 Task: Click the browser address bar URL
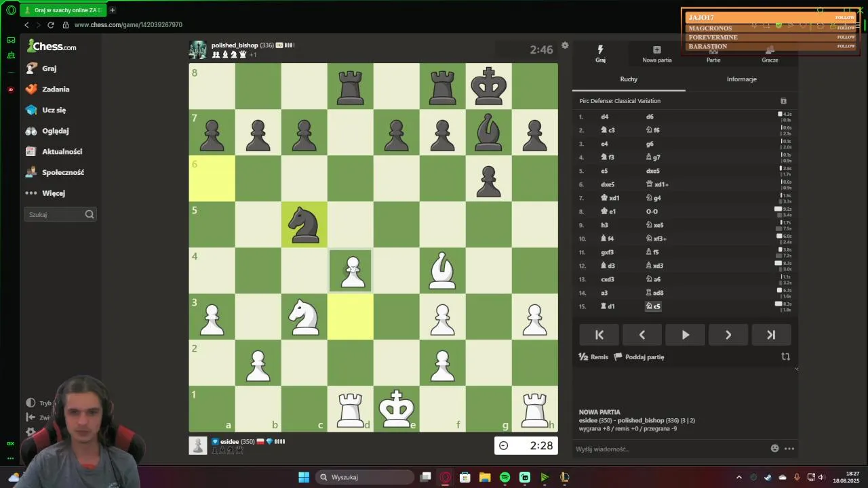coord(128,25)
